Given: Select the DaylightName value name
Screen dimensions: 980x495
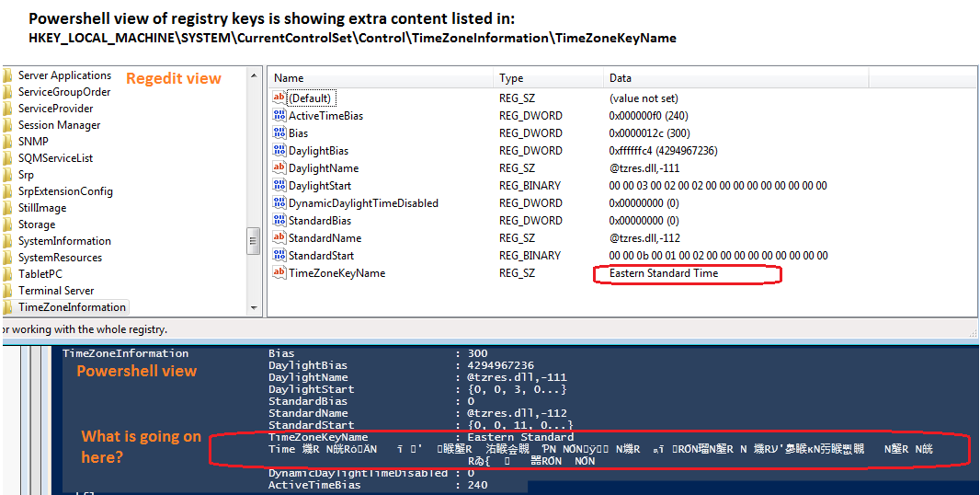Looking at the screenshot, I should 324,168.
